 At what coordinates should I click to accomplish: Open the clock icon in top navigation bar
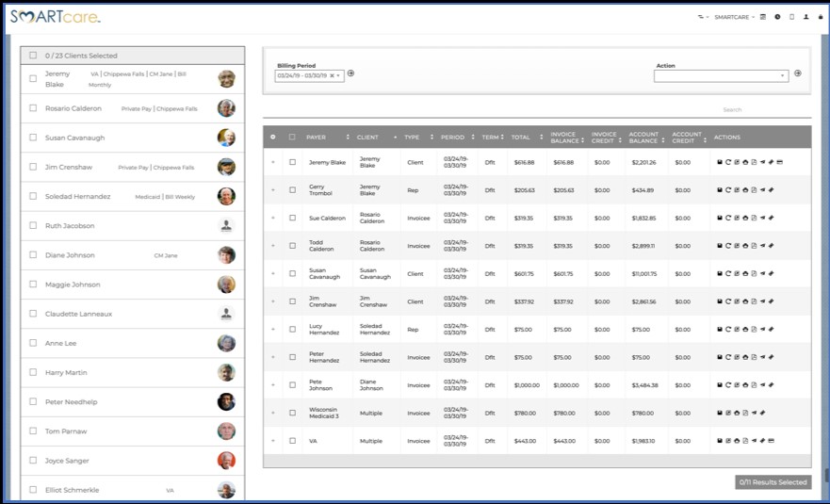point(777,17)
